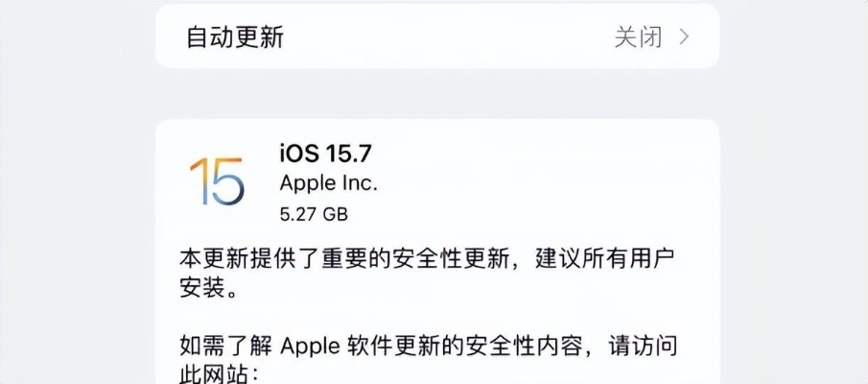The height and width of the screenshot is (384, 868).
Task: Click the chevron arrow beside 关闭
Action: [x=684, y=37]
